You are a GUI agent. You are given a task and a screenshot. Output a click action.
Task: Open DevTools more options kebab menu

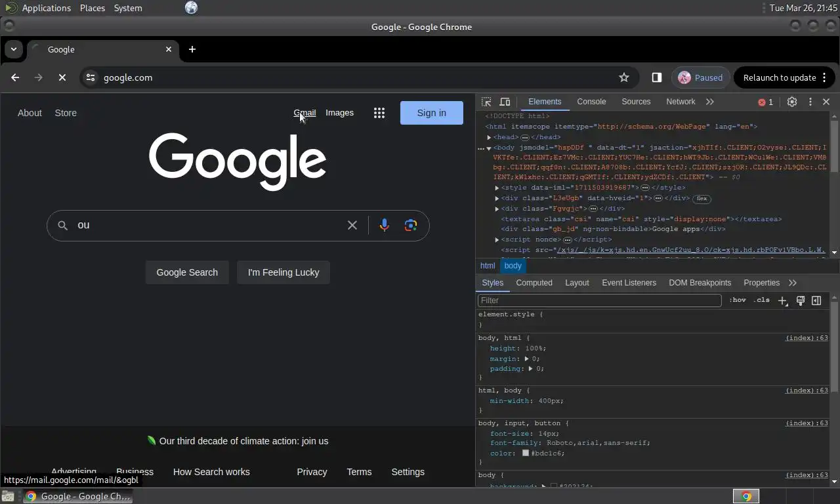click(810, 102)
